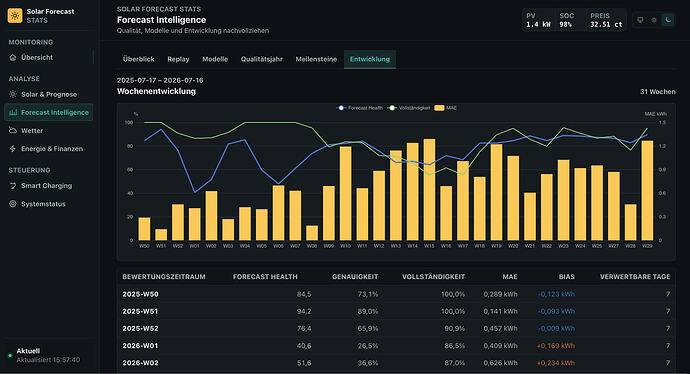Toggle MAE bars in chart legend
The image size is (690, 374).
pos(445,108)
